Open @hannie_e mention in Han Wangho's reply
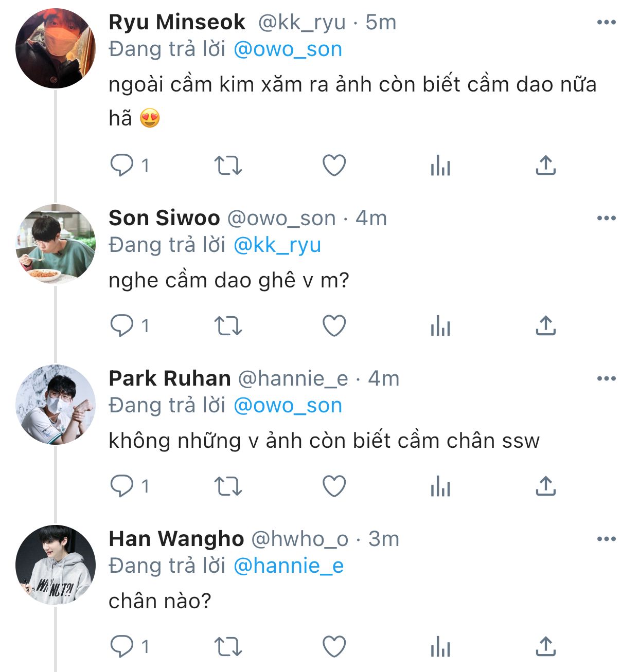639x672 pixels. [288, 566]
